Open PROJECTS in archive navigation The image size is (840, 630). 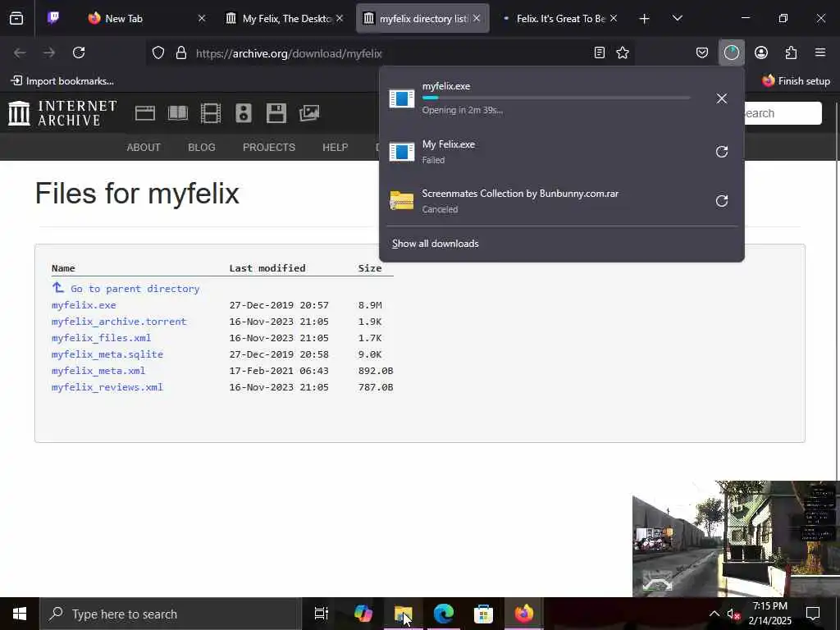pos(269,148)
